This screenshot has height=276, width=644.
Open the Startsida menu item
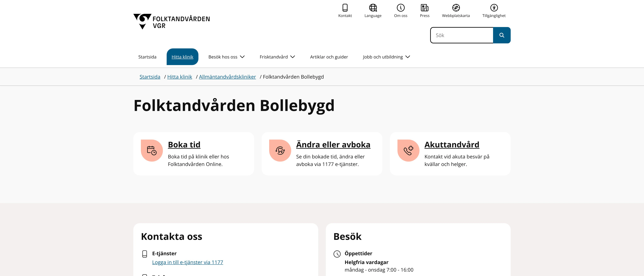(x=147, y=57)
